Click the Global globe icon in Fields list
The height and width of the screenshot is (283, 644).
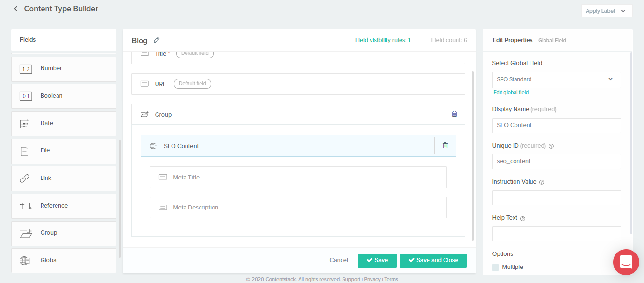25,260
